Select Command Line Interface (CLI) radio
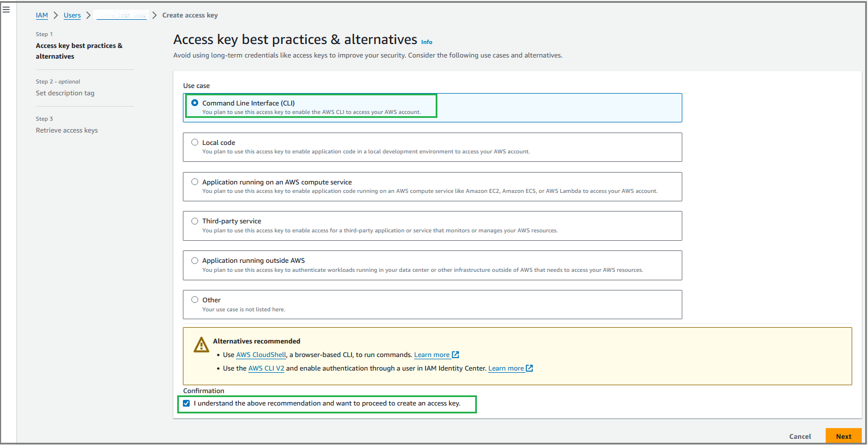Image resolution: width=868 pixels, height=445 pixels. point(195,103)
